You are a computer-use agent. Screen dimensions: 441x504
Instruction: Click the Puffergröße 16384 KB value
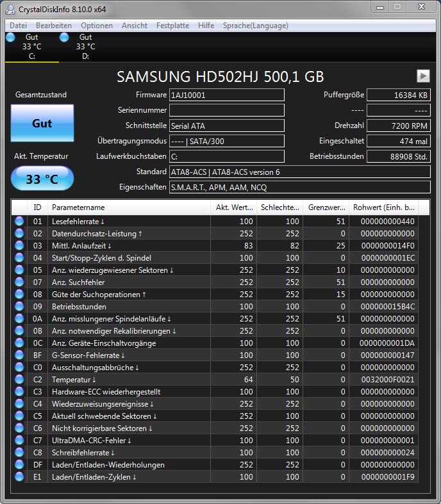tap(399, 95)
